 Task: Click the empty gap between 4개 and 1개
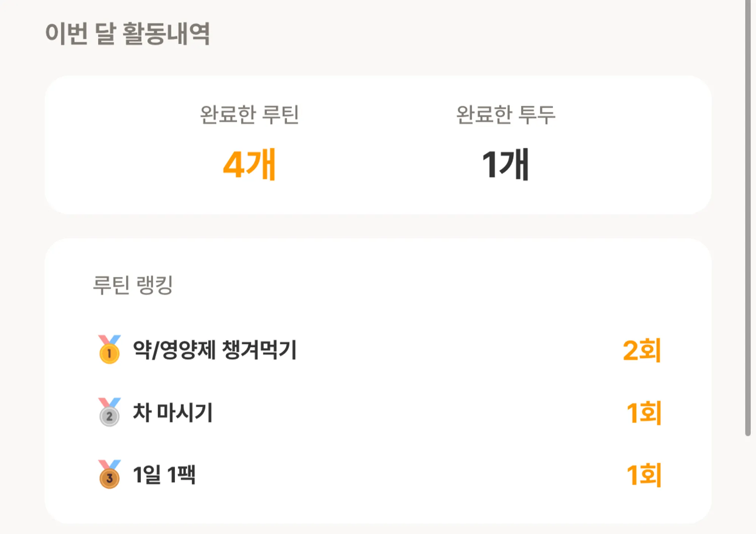(x=378, y=165)
